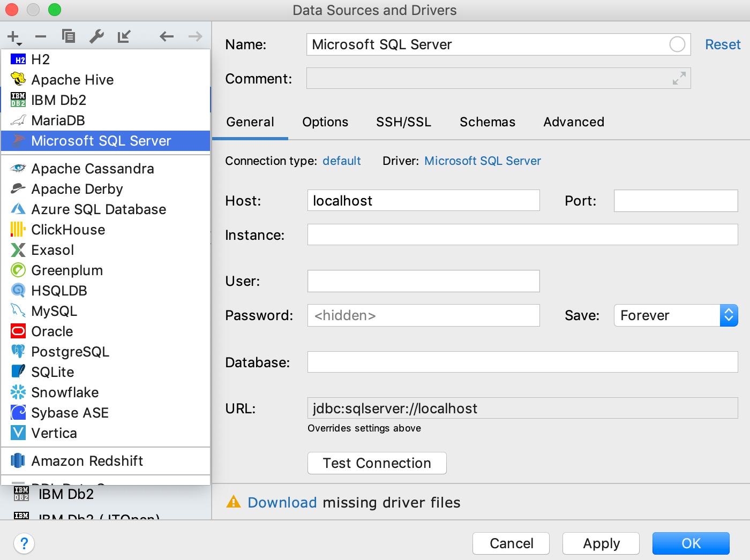
Task: Switch to the Advanced tab
Action: (574, 122)
